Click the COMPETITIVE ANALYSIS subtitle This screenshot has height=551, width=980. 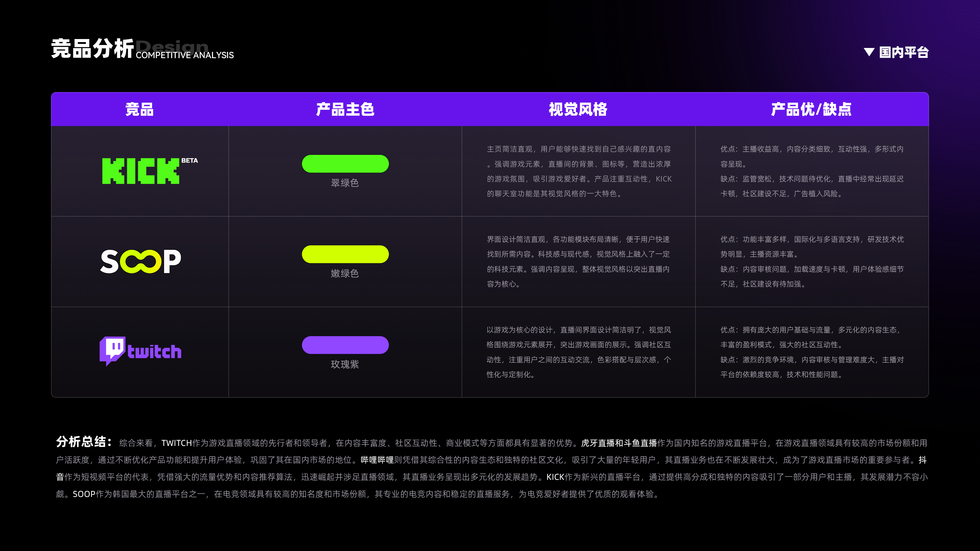click(185, 55)
